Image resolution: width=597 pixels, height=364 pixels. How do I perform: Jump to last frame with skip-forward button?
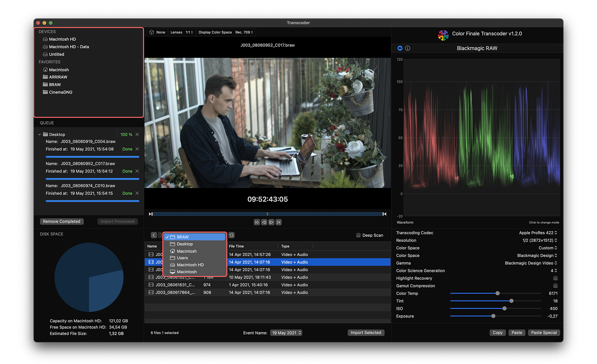[279, 222]
